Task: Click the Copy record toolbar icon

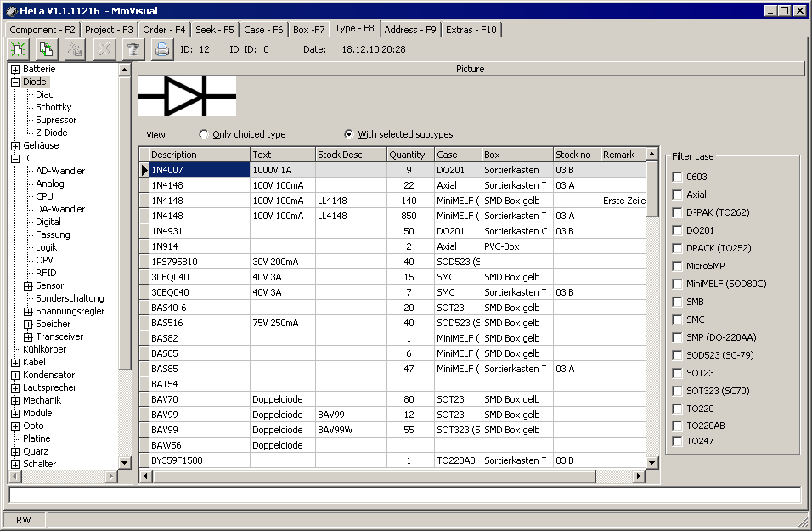Action: 46,49
